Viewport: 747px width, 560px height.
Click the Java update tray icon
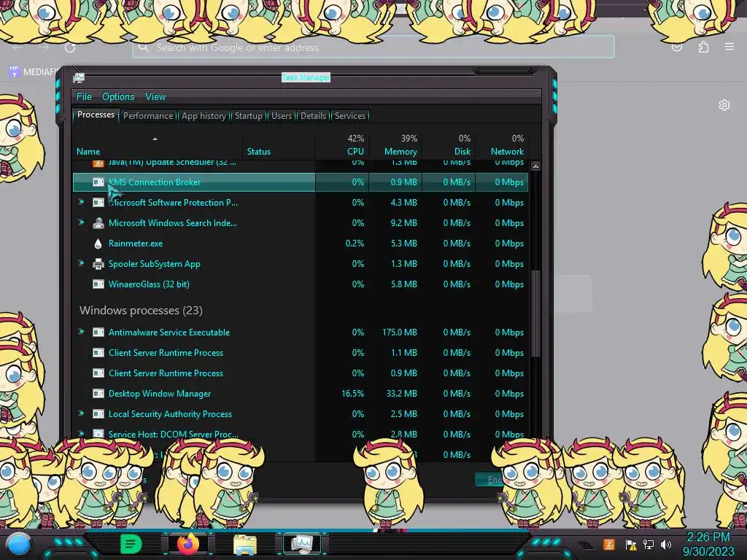609,544
